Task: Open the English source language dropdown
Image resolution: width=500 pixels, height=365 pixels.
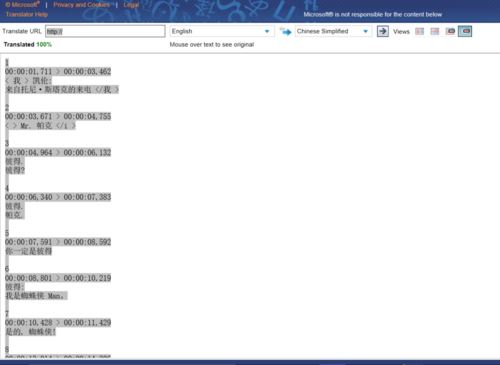Action: [221, 31]
